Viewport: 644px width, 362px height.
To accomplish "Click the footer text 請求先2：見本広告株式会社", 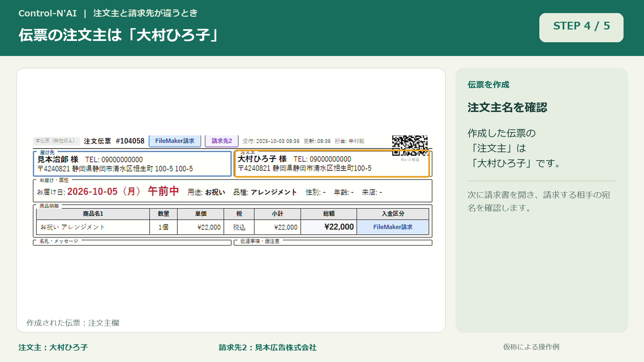I will [x=268, y=348].
